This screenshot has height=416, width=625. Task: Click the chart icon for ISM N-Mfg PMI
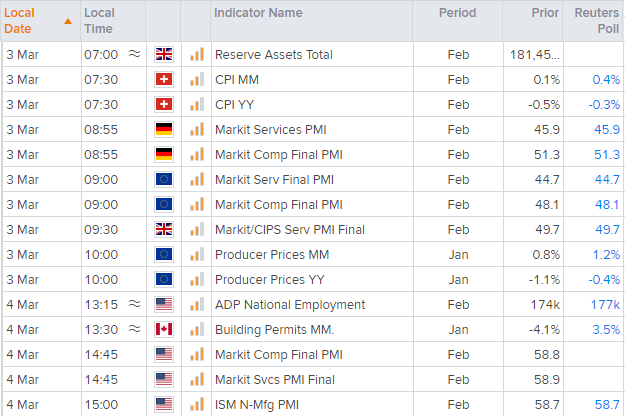click(197, 405)
